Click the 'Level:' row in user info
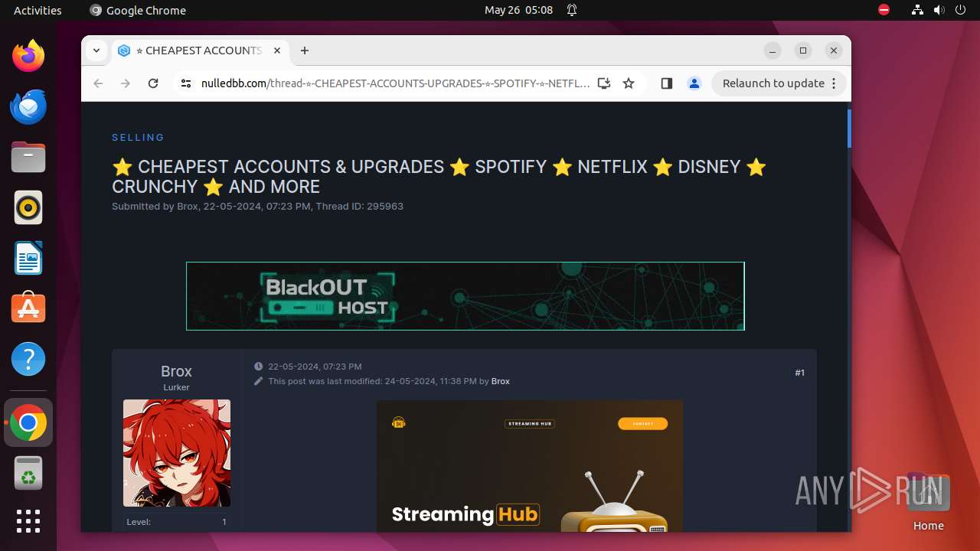The image size is (980, 551). 177,522
